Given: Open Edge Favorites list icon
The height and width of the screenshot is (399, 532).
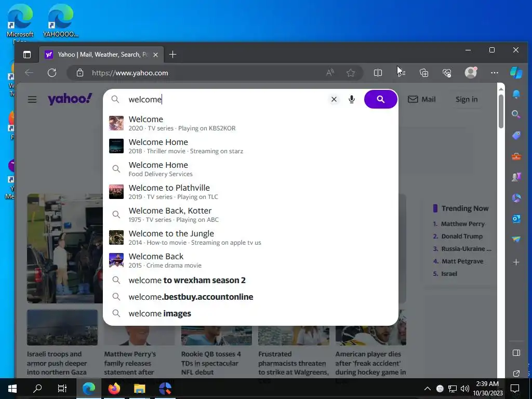Looking at the screenshot, I should pyautogui.click(x=401, y=73).
